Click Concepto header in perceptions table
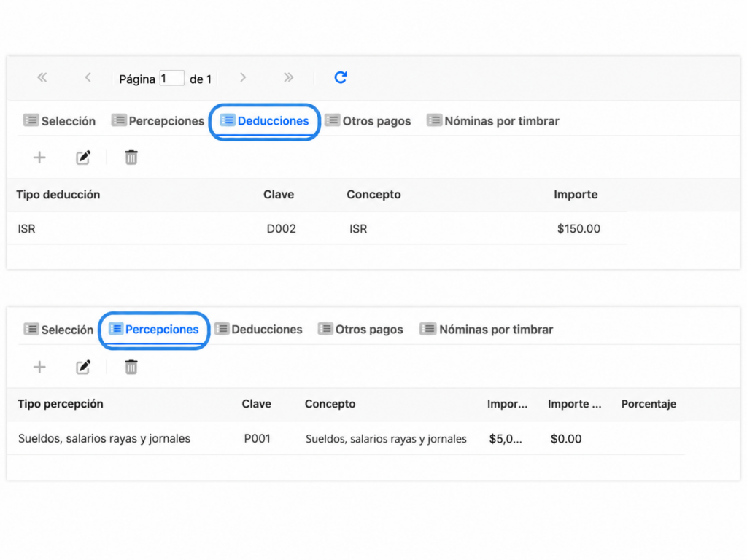Image resolution: width=747 pixels, height=560 pixels. 330,404
